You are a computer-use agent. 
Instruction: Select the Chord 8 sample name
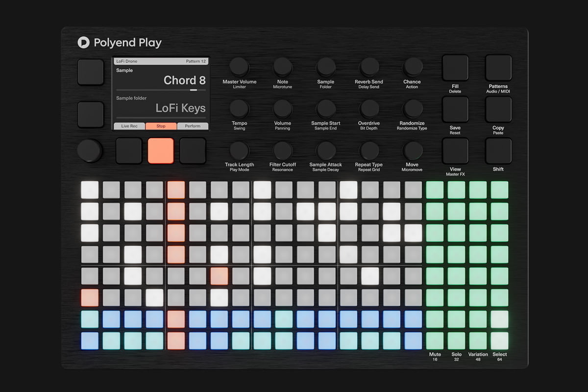point(184,80)
